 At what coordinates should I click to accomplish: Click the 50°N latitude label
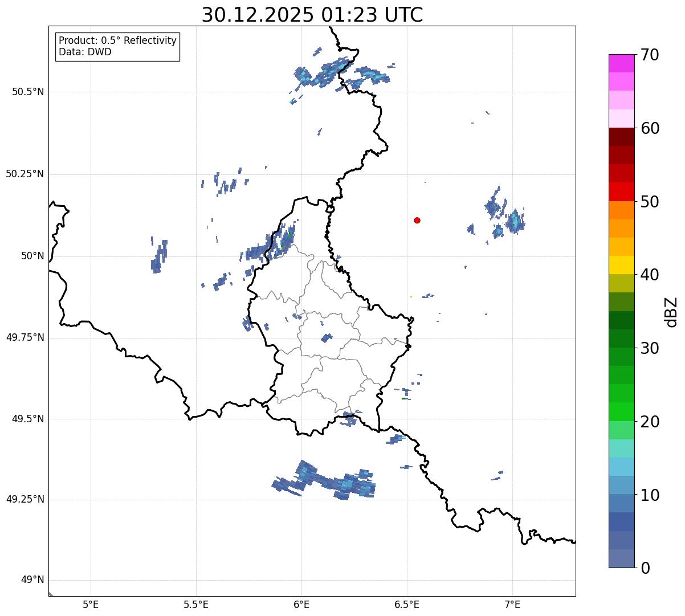[x=32, y=256]
